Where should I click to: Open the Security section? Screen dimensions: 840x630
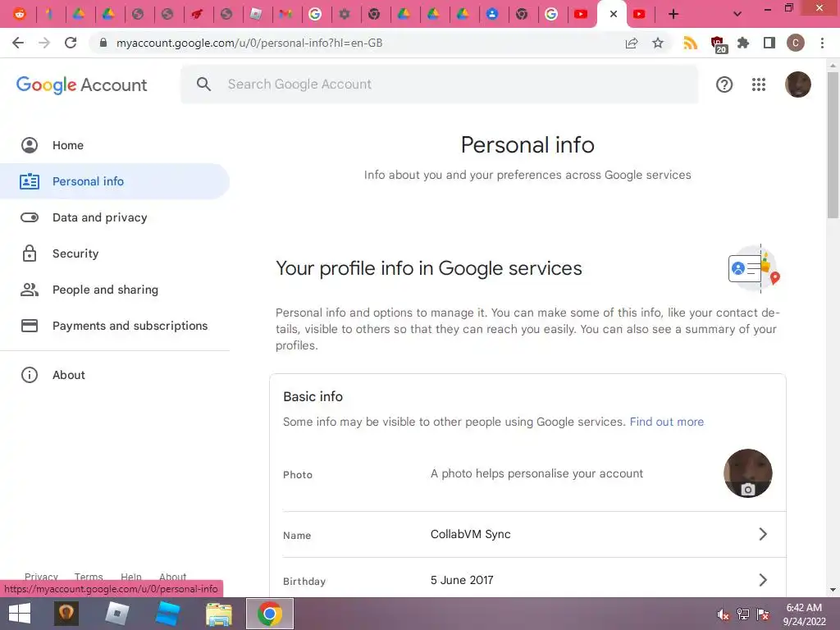point(115,253)
